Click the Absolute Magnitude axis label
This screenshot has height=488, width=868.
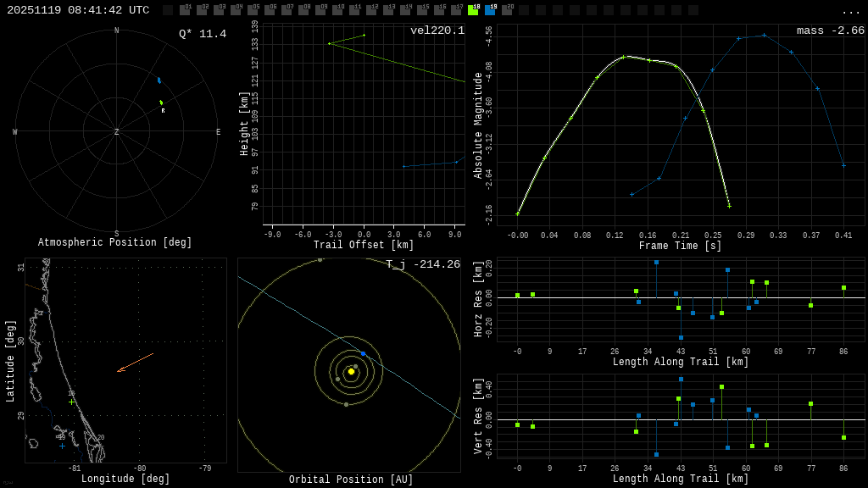click(x=478, y=125)
